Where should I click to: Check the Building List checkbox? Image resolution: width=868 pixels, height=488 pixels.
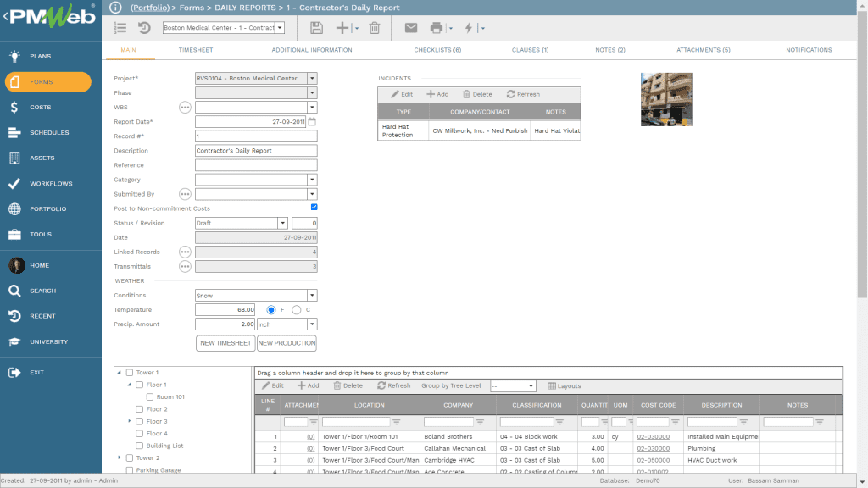140,446
